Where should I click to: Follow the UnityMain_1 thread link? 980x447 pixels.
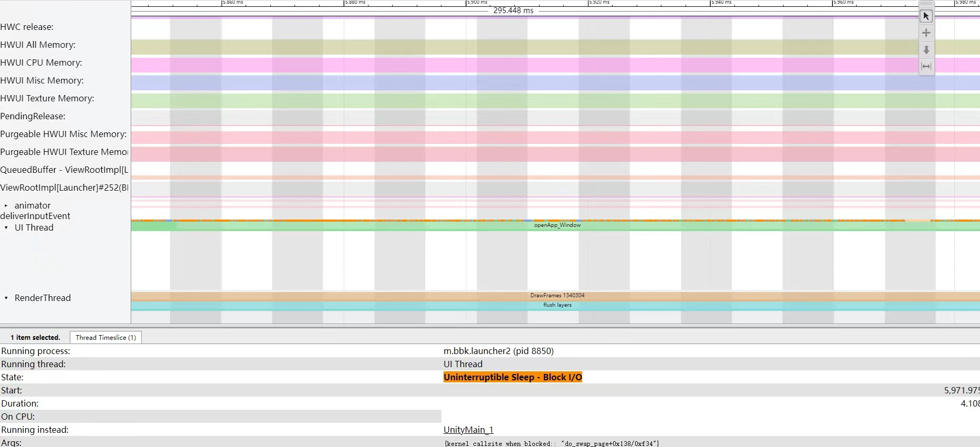pos(468,430)
